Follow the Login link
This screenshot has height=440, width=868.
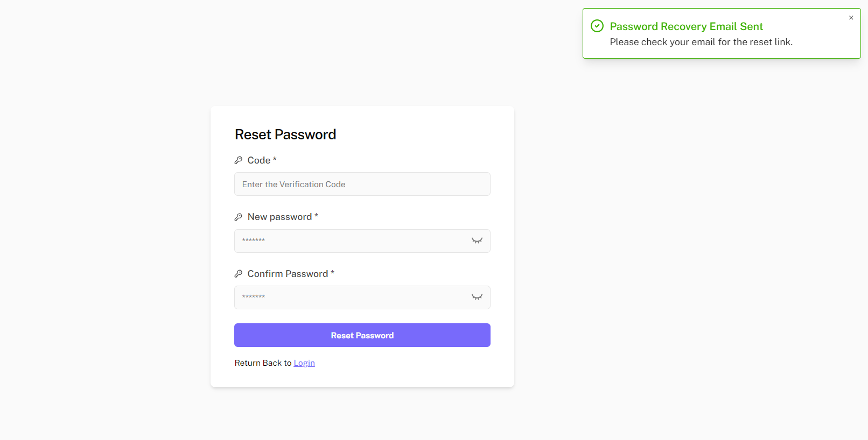click(304, 363)
